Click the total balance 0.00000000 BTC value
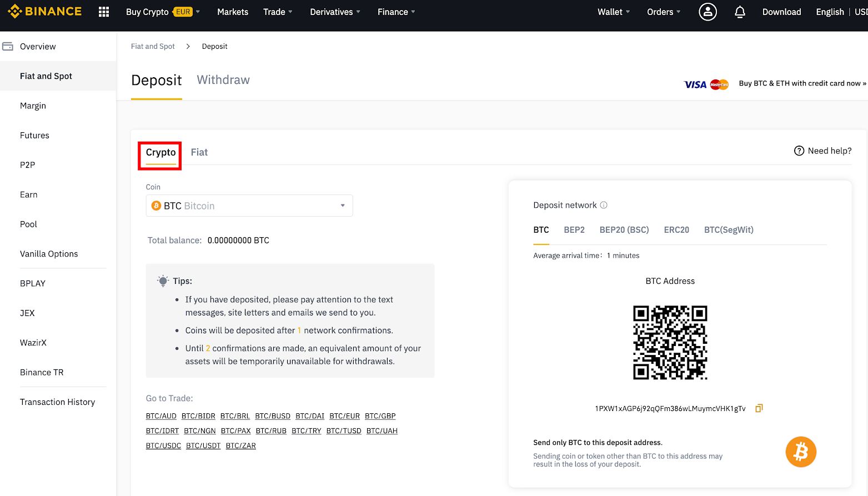Image resolution: width=868 pixels, height=496 pixels. (x=238, y=241)
